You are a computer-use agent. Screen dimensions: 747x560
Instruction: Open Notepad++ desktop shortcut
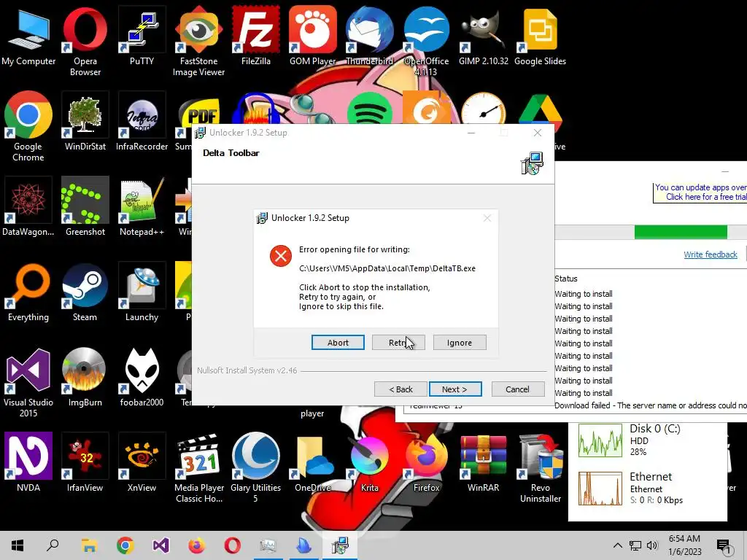(x=142, y=206)
